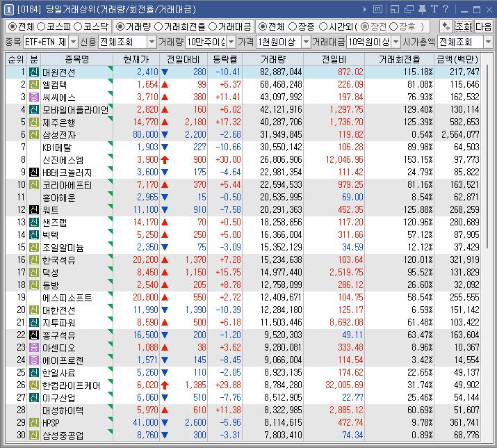Open the 종목 ETF+ETN 제외 dropdown
This screenshot has width=497, height=448.
point(73,42)
